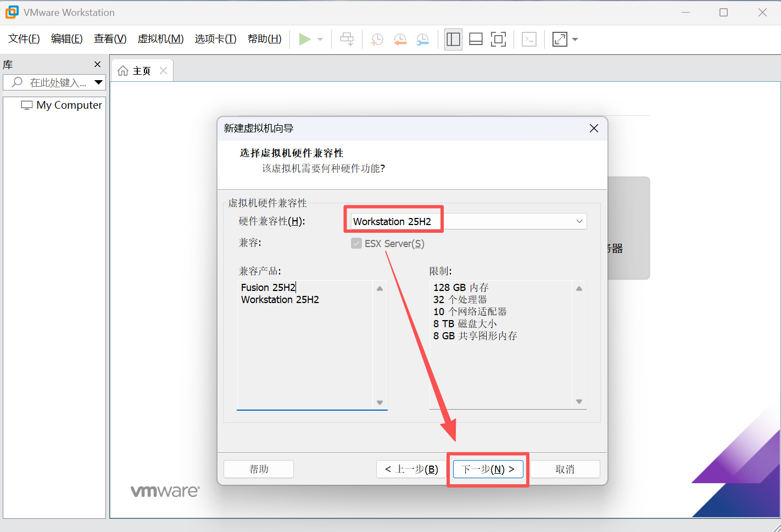The height and width of the screenshot is (532, 781).
Task: Click the 帮助 help button
Action: 259,469
